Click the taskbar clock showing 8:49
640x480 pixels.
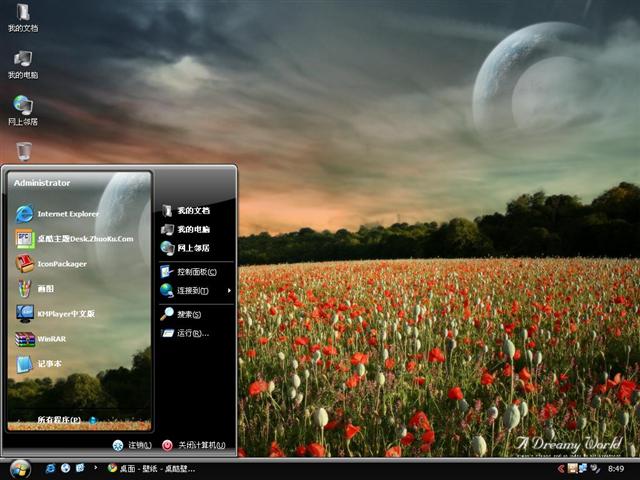pyautogui.click(x=616, y=468)
